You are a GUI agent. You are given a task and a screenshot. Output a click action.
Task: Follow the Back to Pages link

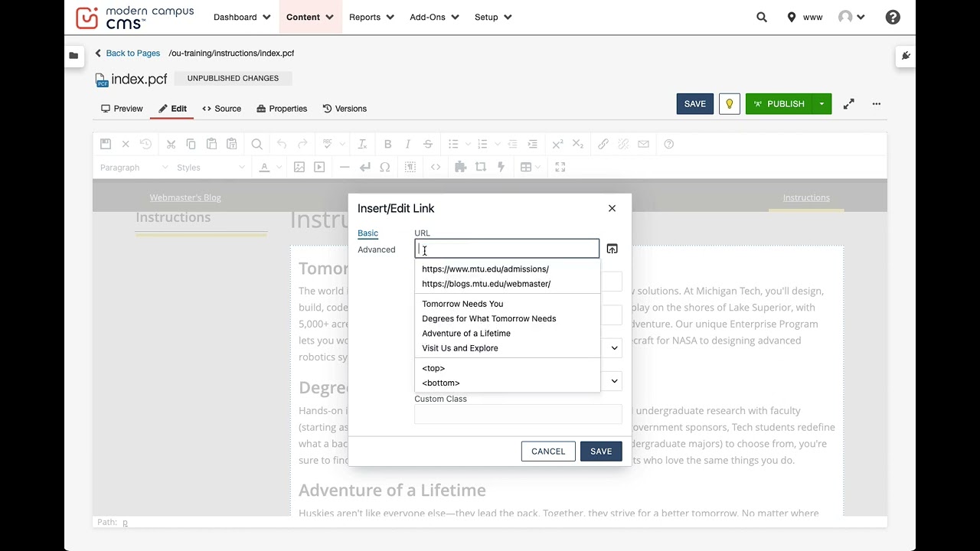click(x=127, y=54)
